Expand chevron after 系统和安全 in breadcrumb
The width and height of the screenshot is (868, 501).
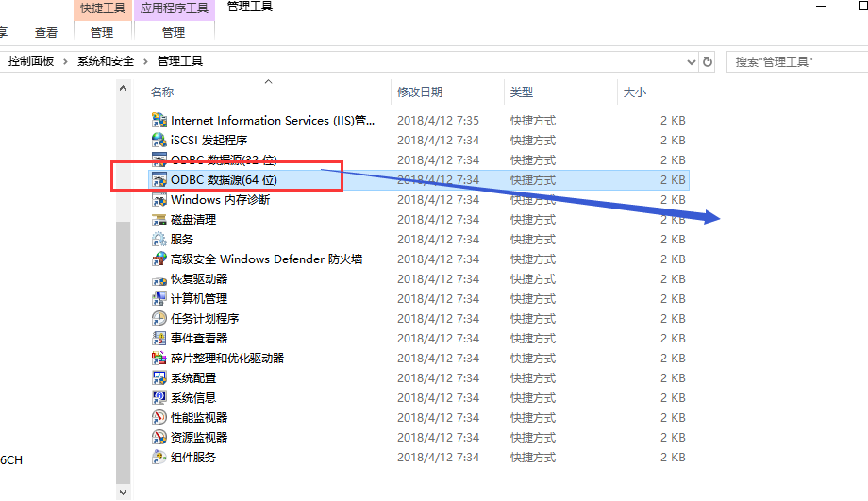[145, 61]
